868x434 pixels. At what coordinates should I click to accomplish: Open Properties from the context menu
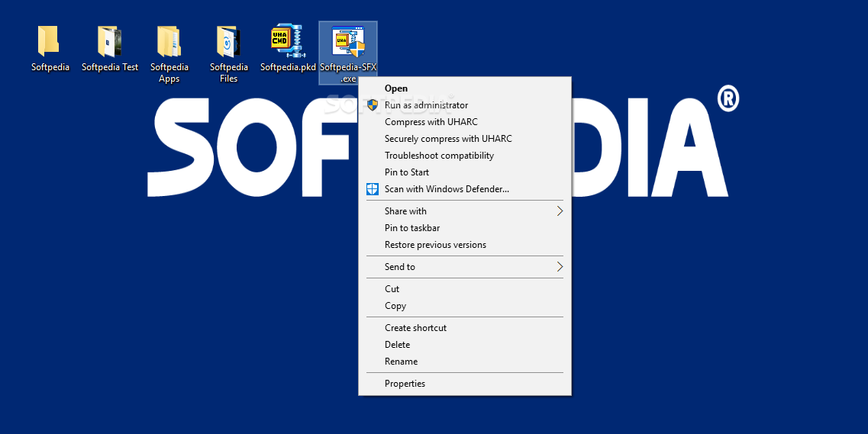pyautogui.click(x=465, y=384)
